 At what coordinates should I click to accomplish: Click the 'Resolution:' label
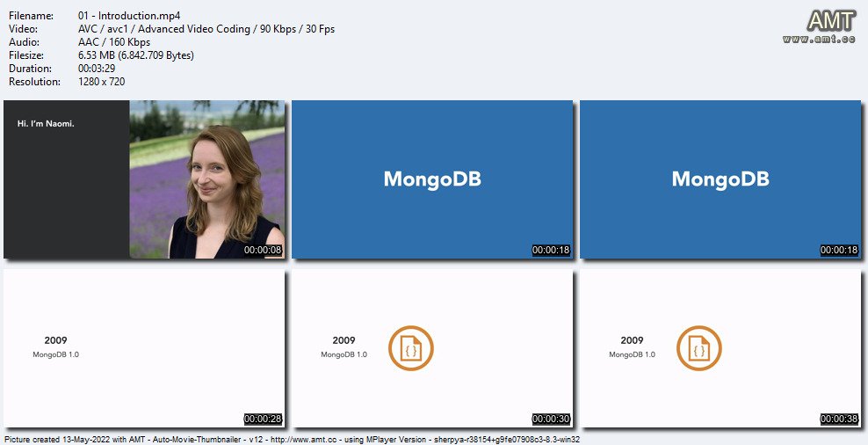click(35, 82)
